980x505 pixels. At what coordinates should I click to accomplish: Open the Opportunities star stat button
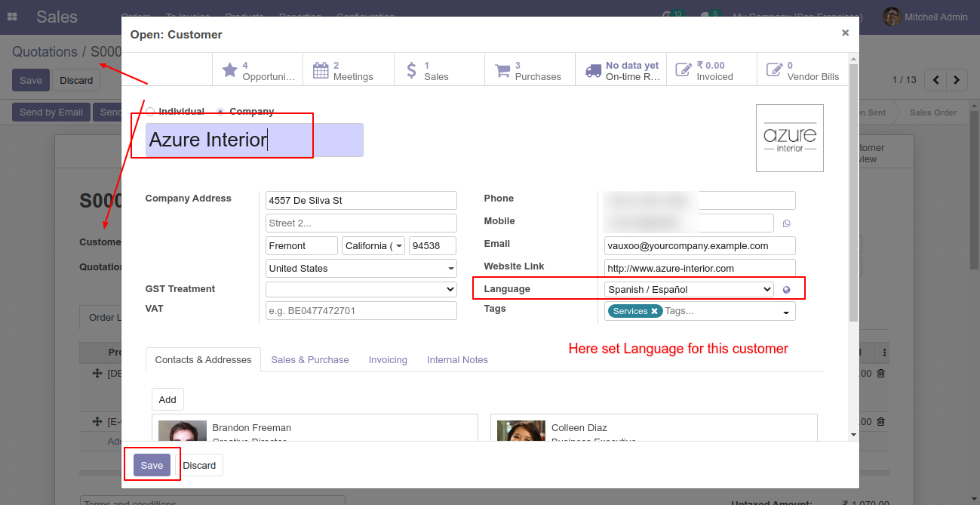click(258, 70)
